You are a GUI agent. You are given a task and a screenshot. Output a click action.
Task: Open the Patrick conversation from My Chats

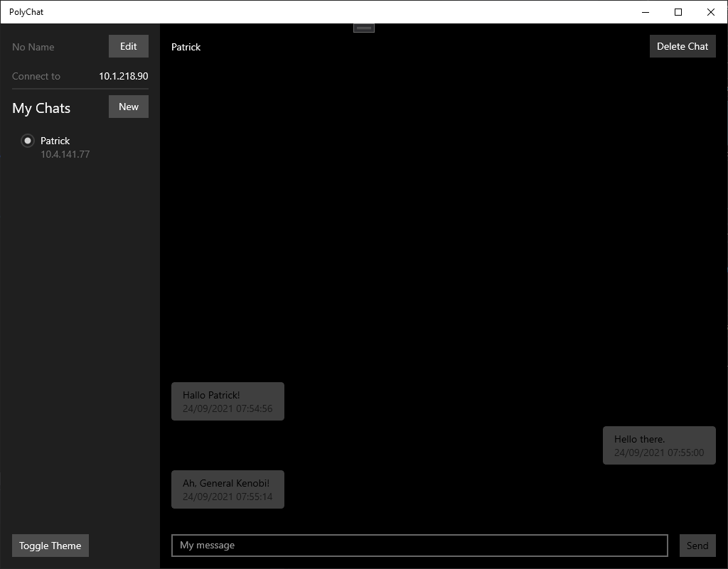(x=55, y=141)
